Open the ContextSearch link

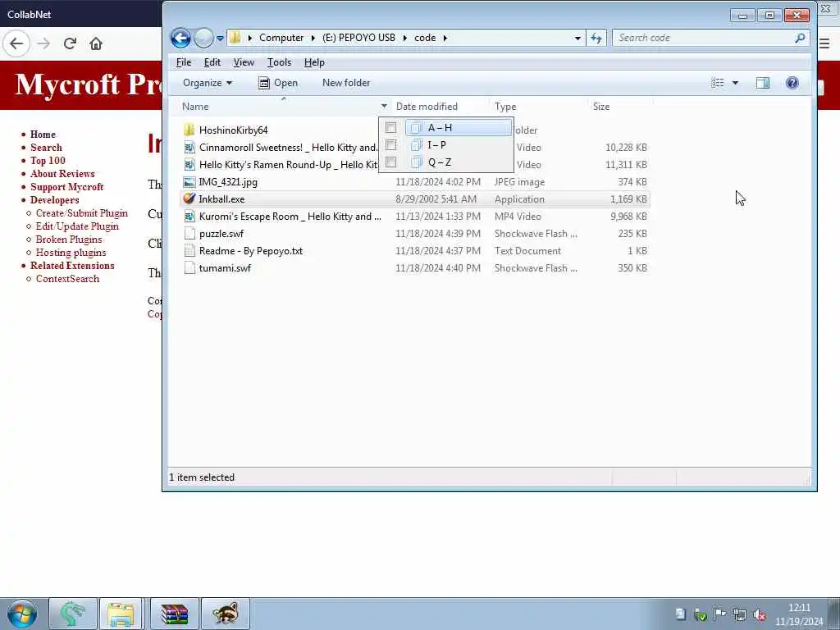(x=67, y=279)
